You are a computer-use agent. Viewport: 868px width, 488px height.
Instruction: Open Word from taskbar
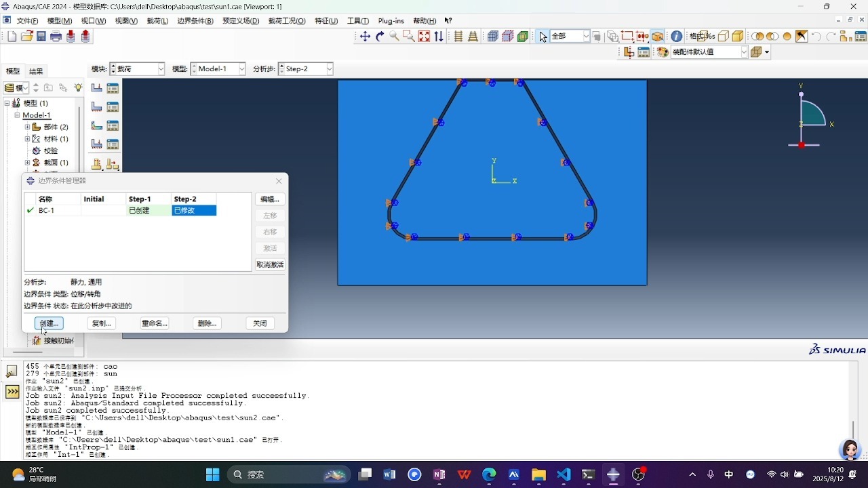[389, 474]
